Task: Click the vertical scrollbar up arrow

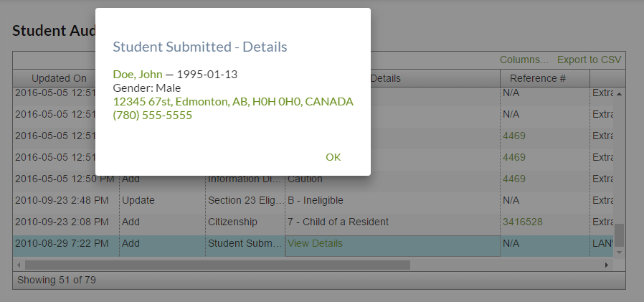Action: [619, 93]
